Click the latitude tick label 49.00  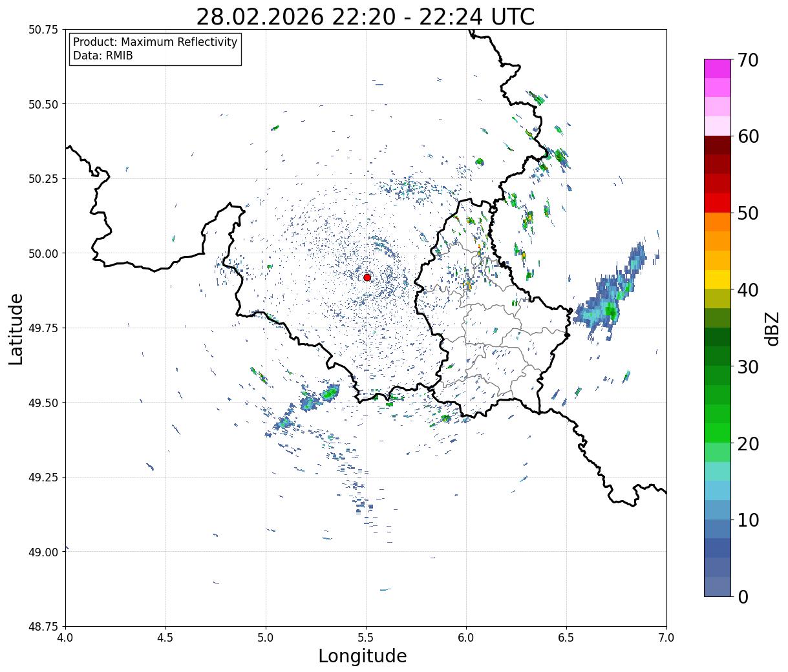coord(43,552)
